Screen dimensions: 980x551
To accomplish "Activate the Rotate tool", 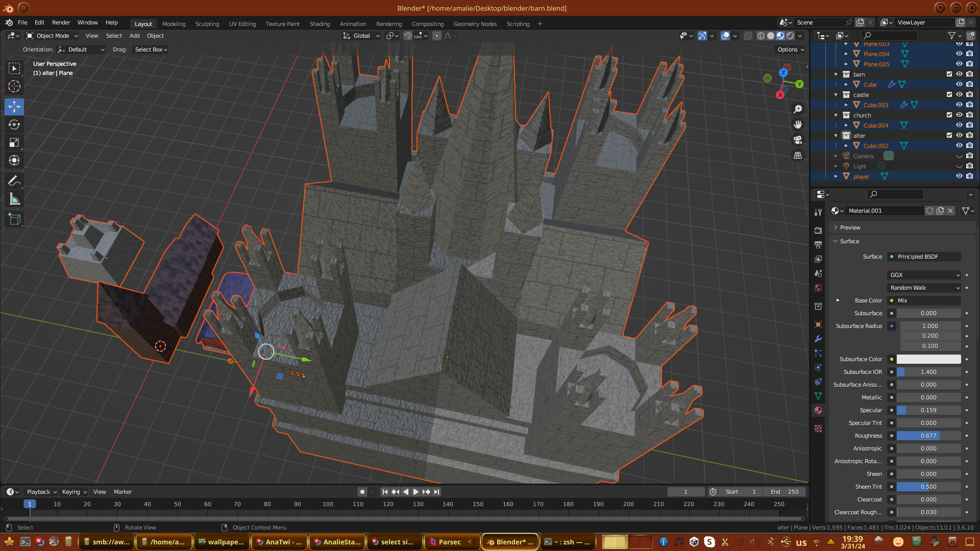I will [x=14, y=124].
